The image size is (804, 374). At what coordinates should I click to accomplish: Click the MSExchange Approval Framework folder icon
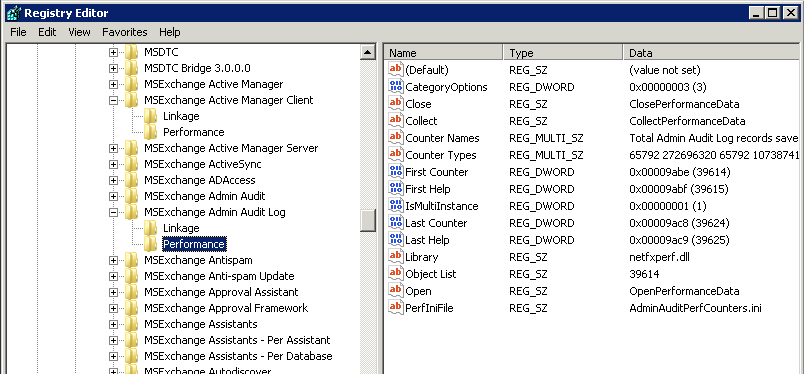point(131,308)
